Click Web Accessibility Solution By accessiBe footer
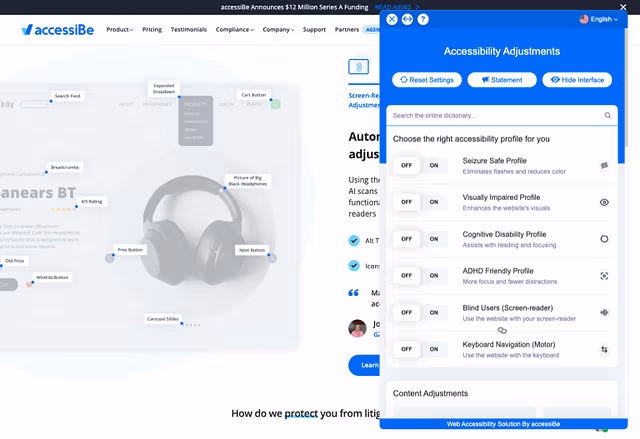This screenshot has width=640, height=439. 503,424
